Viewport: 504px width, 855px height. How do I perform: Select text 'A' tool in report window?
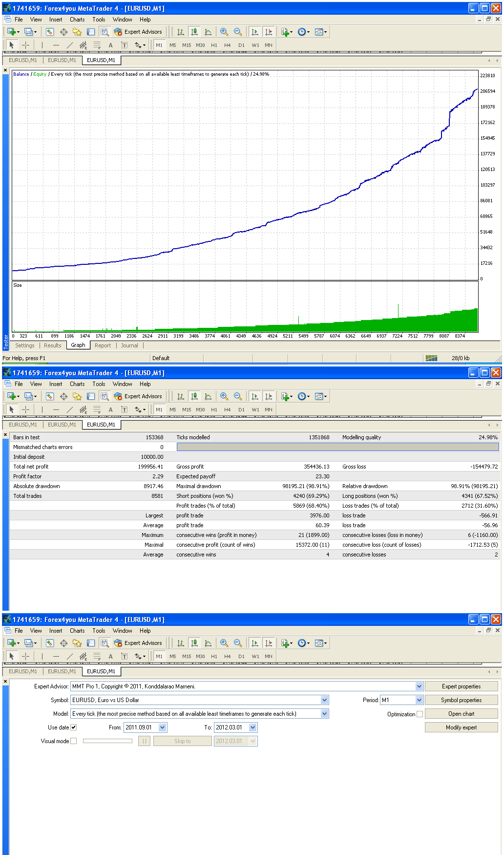coord(111,409)
